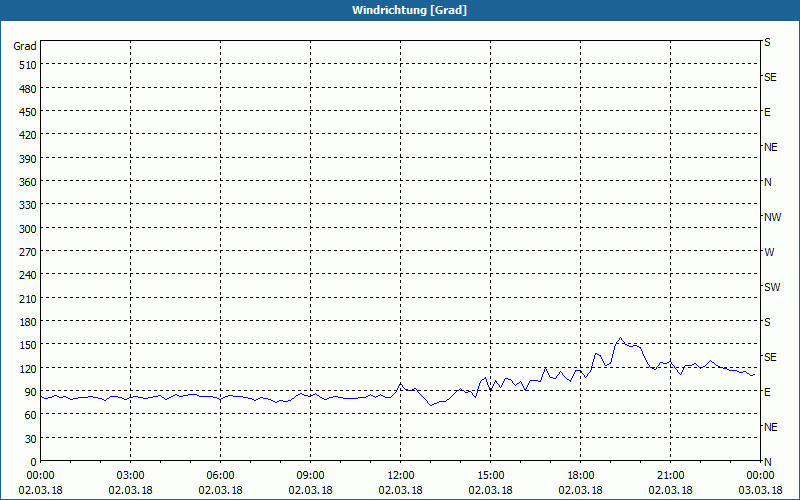Viewport: 800px width, 500px height.
Task: Click the blue line spike at 12:00
Action: click(401, 383)
